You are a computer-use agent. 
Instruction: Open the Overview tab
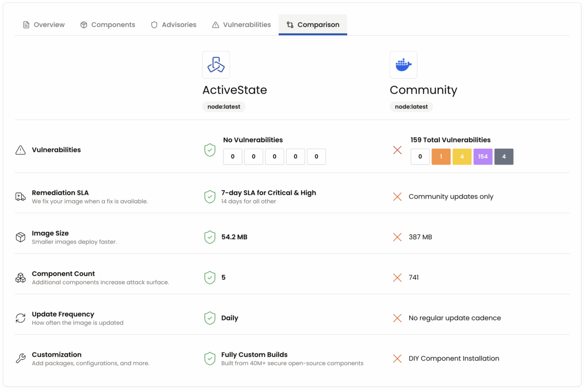tap(44, 25)
